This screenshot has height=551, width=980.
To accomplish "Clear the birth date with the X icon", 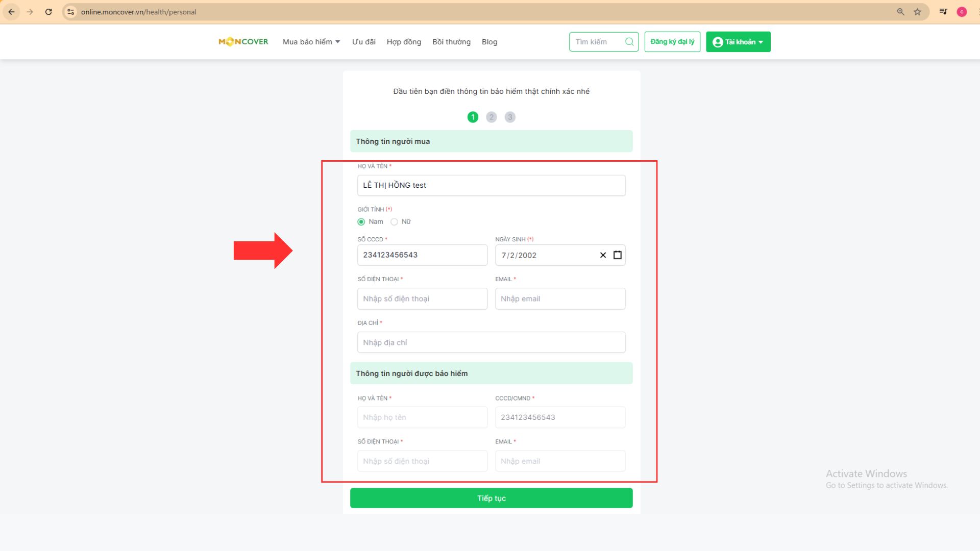I will pos(603,255).
